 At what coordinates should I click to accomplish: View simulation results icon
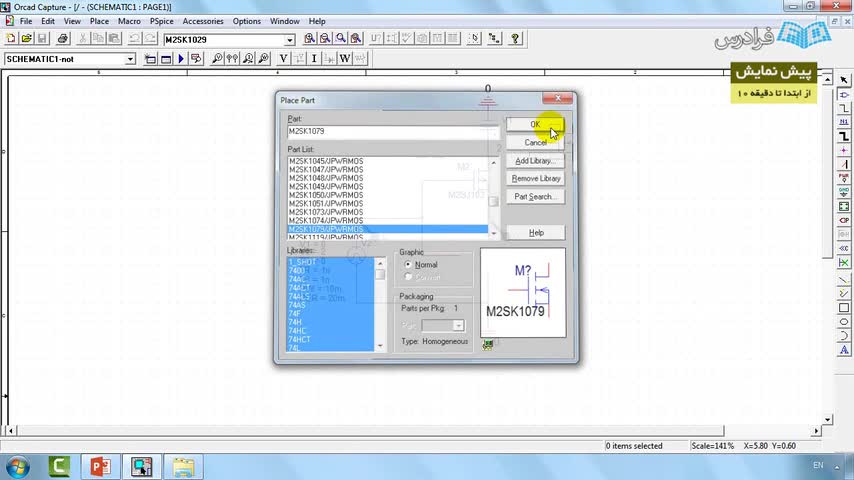click(196, 59)
